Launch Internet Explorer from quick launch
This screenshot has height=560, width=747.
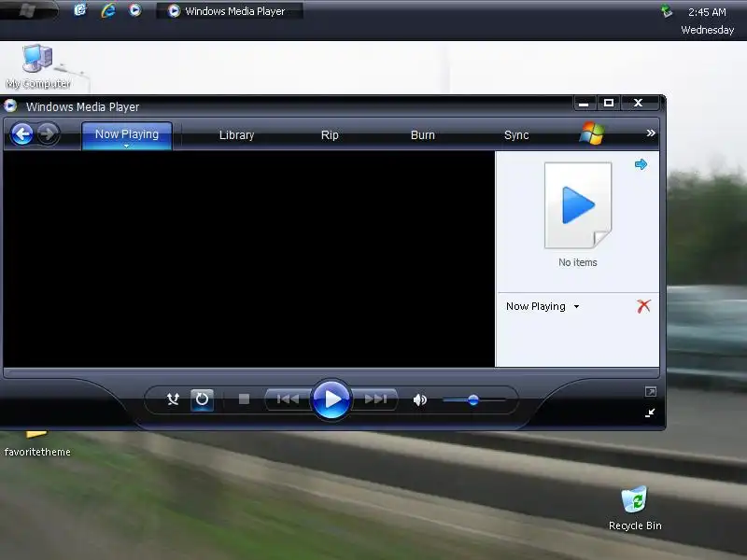[x=108, y=10]
